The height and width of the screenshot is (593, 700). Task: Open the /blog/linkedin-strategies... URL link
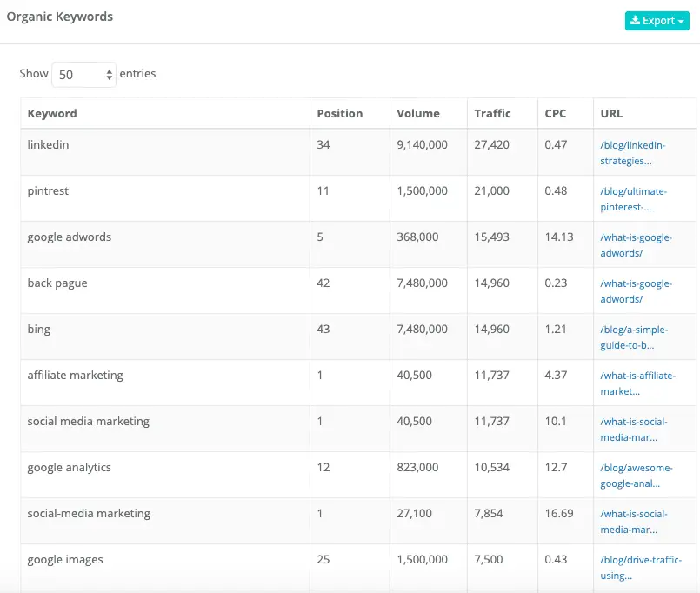point(632,153)
